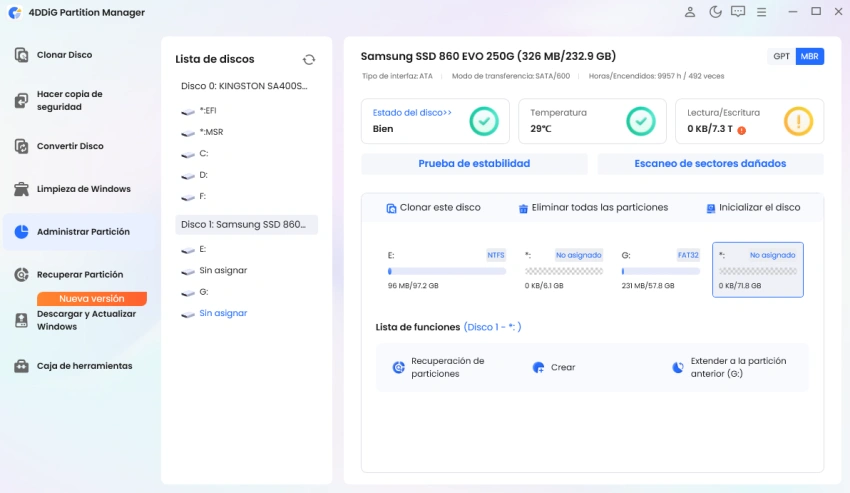Click Clonar este disco label
Viewport: 850px width, 493px height.
(x=440, y=208)
